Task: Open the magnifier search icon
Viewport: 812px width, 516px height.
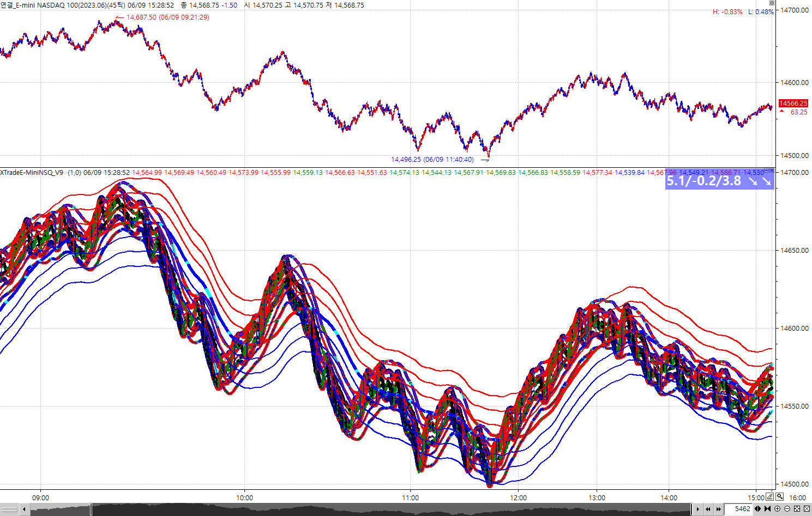Action: click(x=780, y=496)
